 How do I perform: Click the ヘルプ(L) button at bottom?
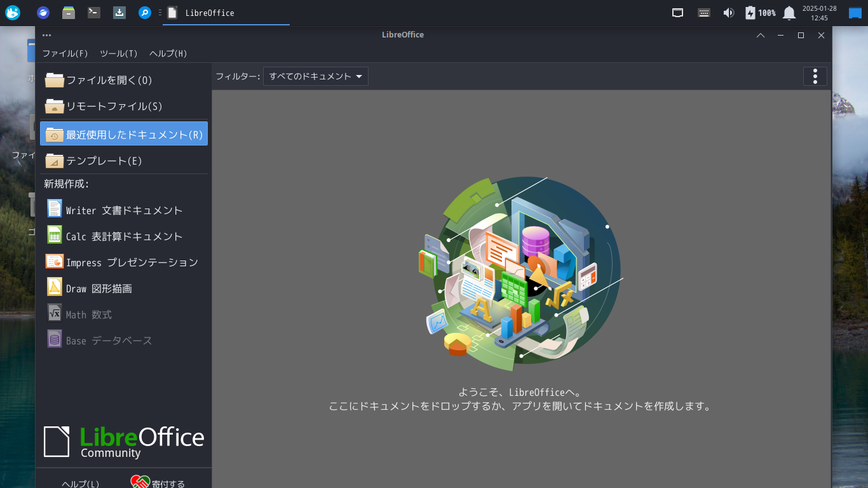point(80,484)
